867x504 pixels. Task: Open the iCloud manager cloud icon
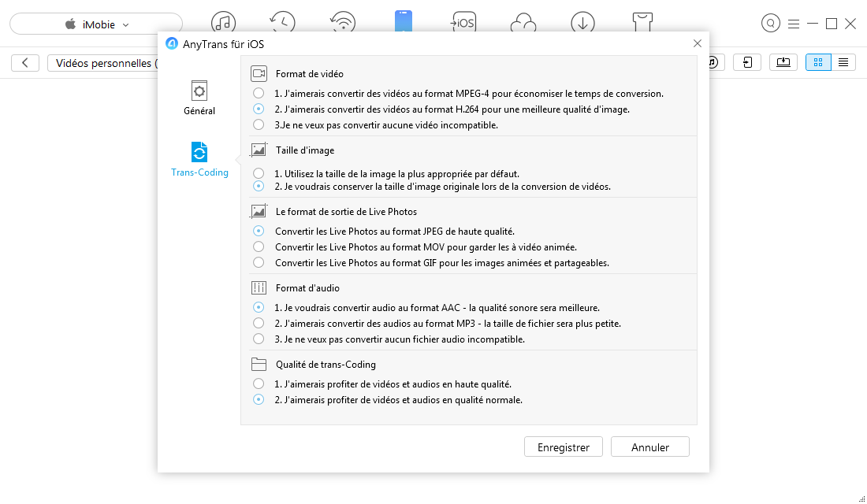[523, 23]
